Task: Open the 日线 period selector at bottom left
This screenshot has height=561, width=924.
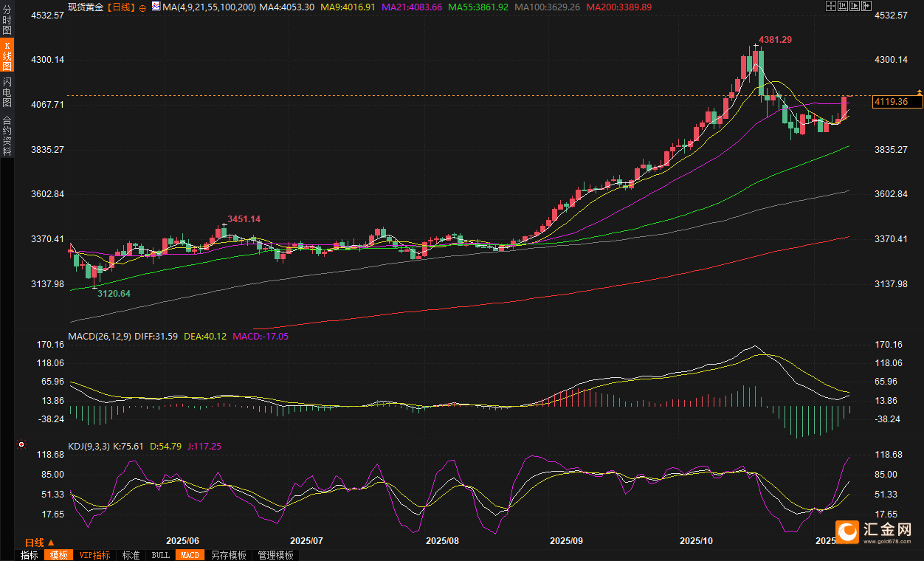Action: click(x=35, y=543)
